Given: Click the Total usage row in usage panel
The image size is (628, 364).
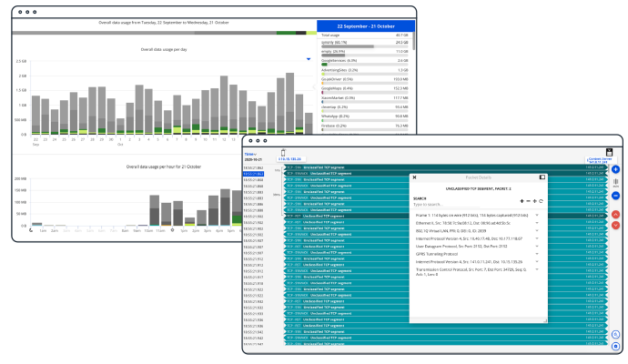Looking at the screenshot, I should click(364, 35).
